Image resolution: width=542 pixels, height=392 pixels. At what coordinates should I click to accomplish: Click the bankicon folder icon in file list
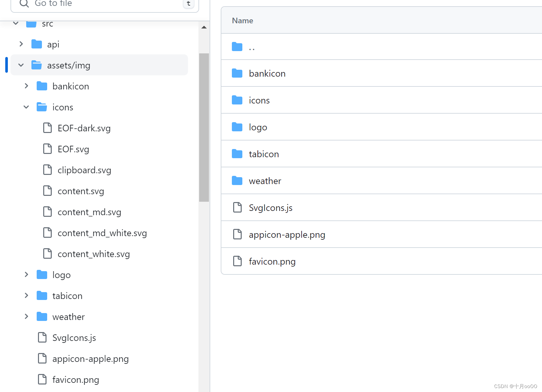coord(237,73)
